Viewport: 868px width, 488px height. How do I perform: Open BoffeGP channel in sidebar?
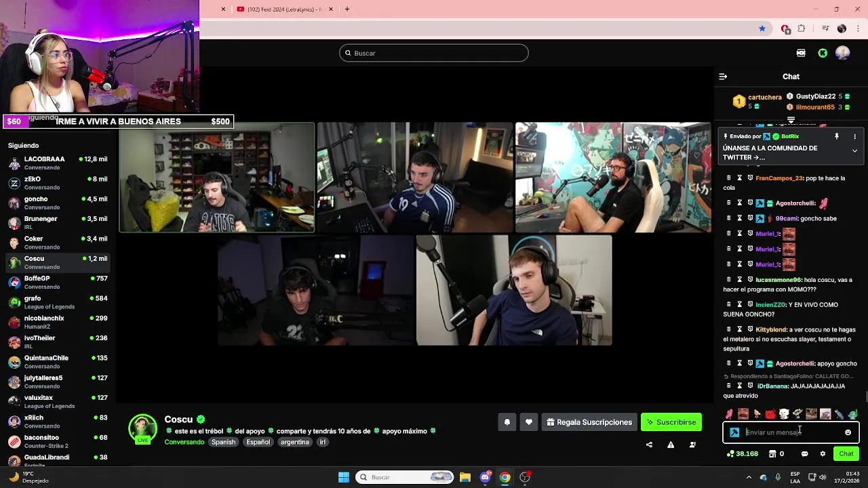coord(58,282)
